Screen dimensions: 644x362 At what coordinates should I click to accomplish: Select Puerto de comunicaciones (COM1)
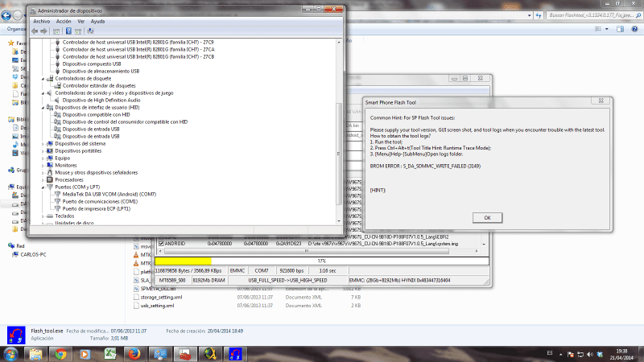point(100,202)
